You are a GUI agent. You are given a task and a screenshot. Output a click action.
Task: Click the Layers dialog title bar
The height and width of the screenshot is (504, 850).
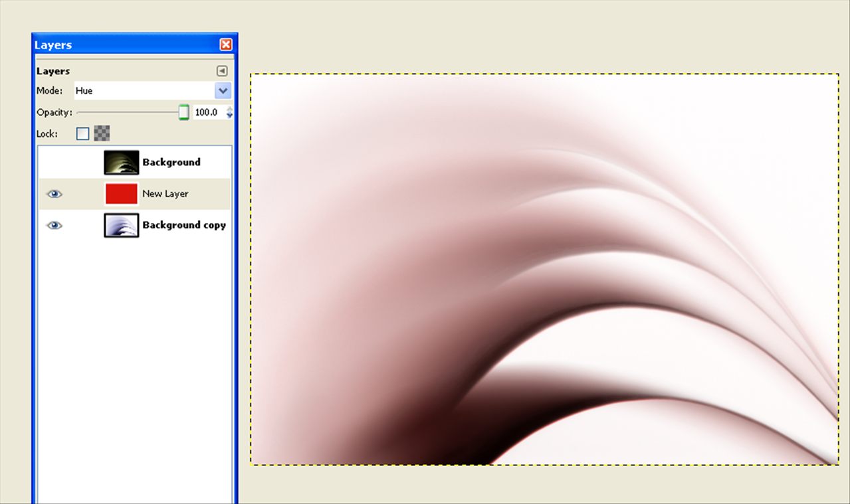135,45
